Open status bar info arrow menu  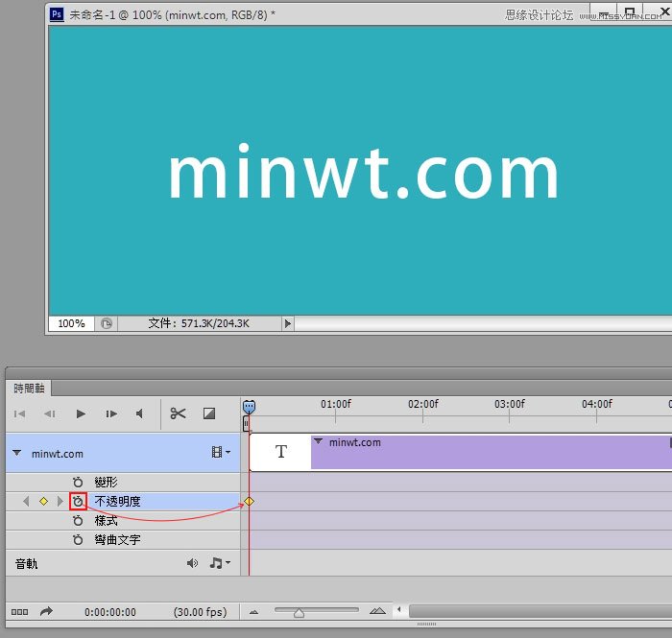[288, 323]
